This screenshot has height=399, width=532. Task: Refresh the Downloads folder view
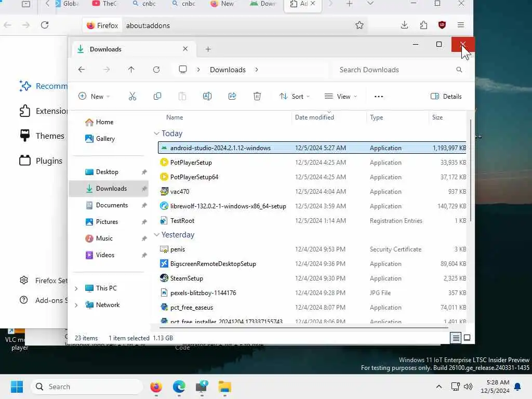pos(156,70)
